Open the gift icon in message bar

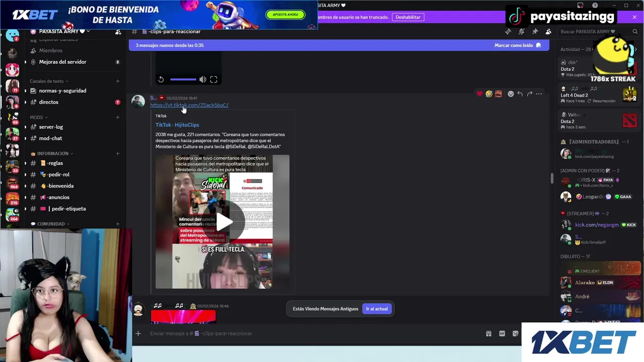(x=489, y=333)
